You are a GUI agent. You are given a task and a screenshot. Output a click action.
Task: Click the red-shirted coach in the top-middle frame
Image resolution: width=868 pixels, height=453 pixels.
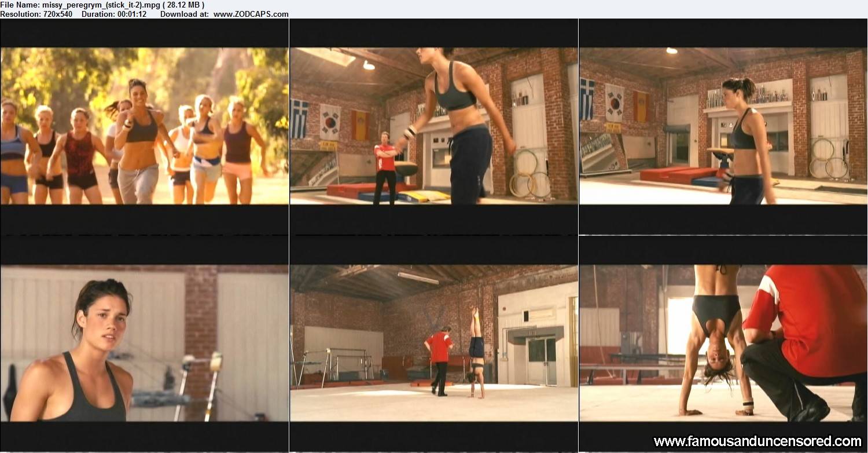(x=384, y=167)
